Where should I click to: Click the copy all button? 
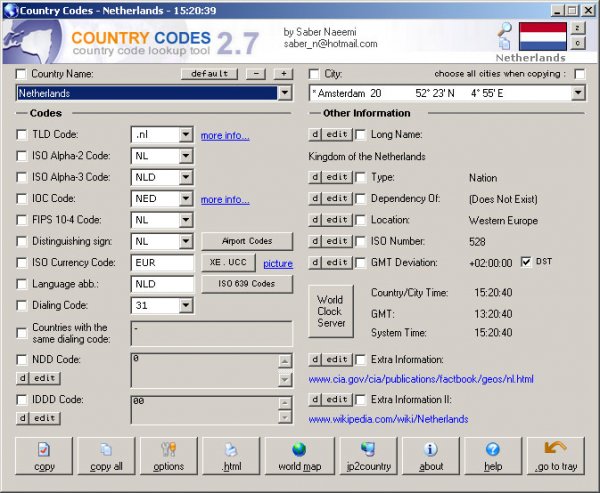click(107, 457)
